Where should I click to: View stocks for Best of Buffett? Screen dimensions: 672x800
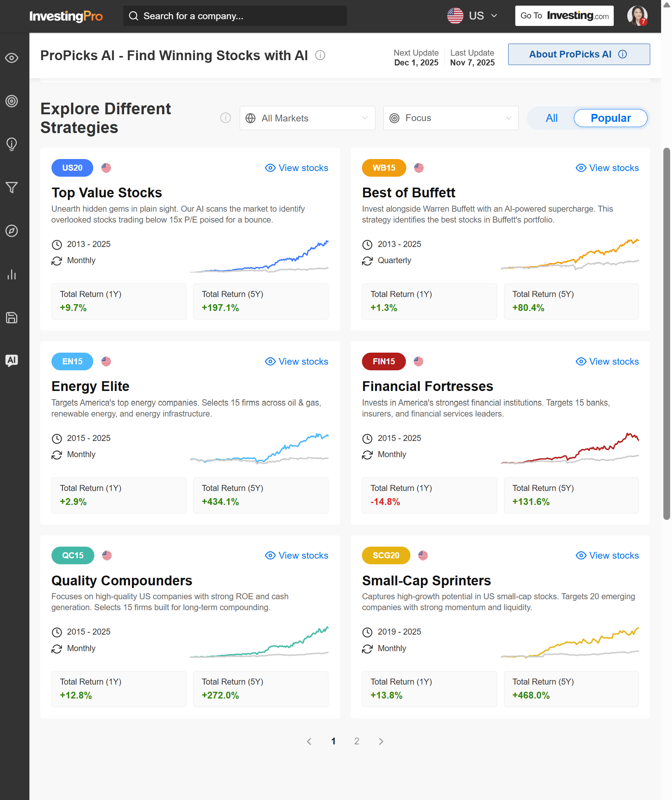[608, 168]
